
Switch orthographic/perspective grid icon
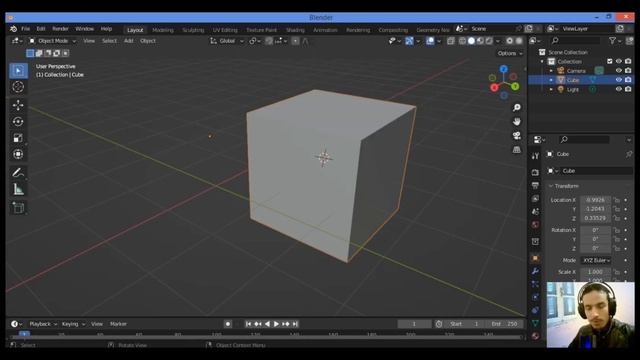pyautogui.click(x=517, y=149)
